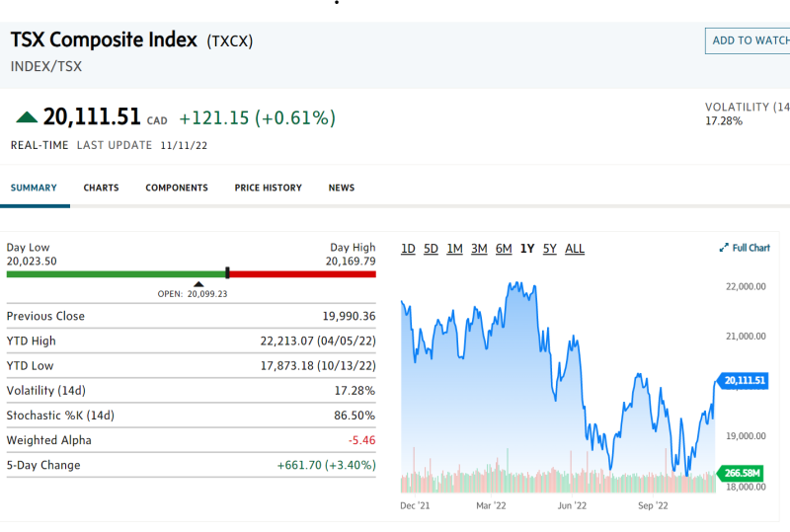Click the +121.15 (+0.61%) change text
Image resolution: width=790 pixels, height=532 pixels.
point(258,118)
